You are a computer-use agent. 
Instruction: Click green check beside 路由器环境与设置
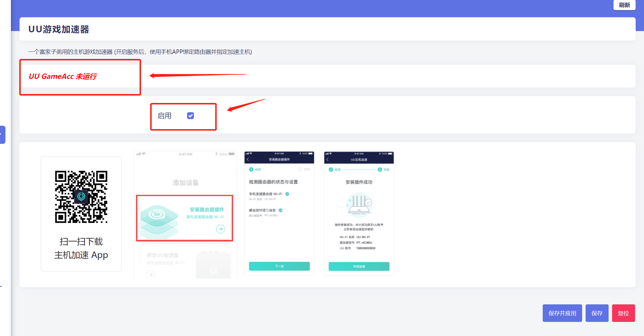click(281, 210)
